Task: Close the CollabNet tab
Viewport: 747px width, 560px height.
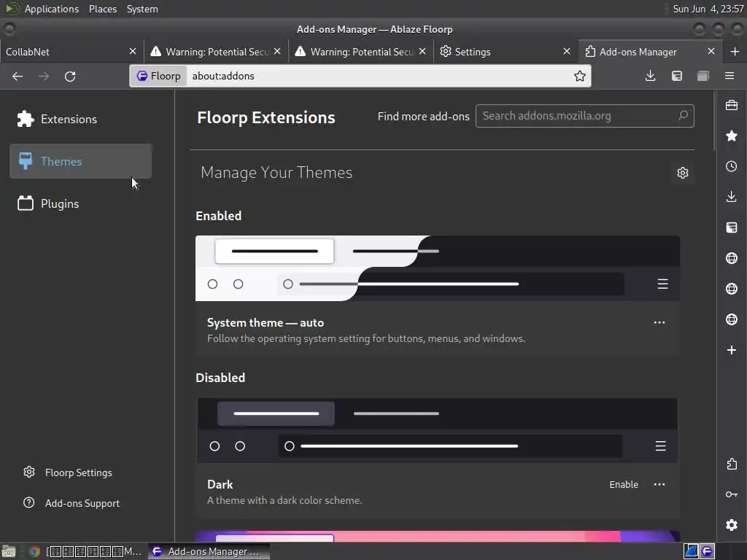Action: pos(133,51)
